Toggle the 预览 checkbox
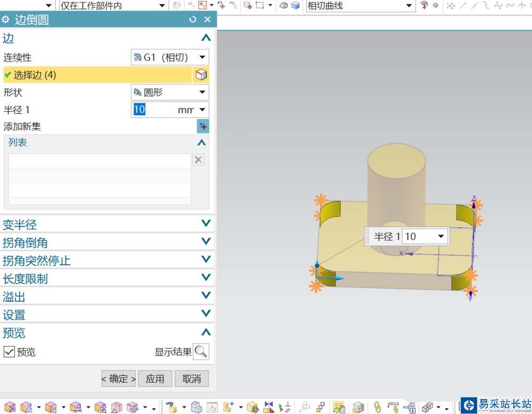This screenshot has width=532, height=414. pos(9,352)
